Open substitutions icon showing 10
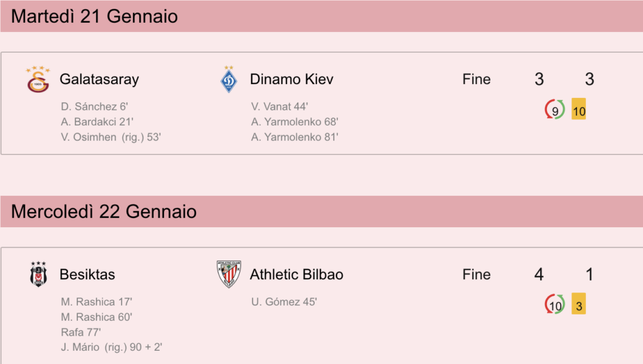The image size is (643, 364). 555,304
